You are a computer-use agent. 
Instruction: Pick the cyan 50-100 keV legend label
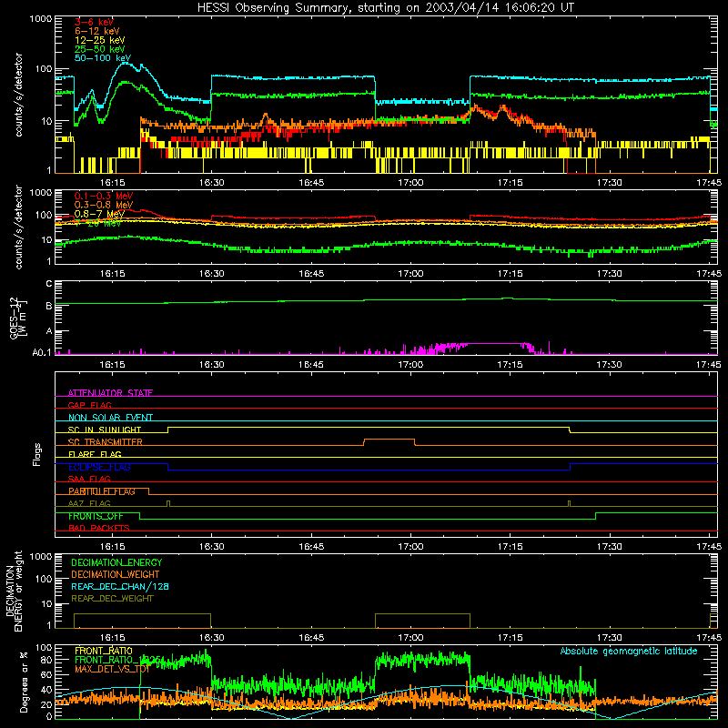[103, 57]
